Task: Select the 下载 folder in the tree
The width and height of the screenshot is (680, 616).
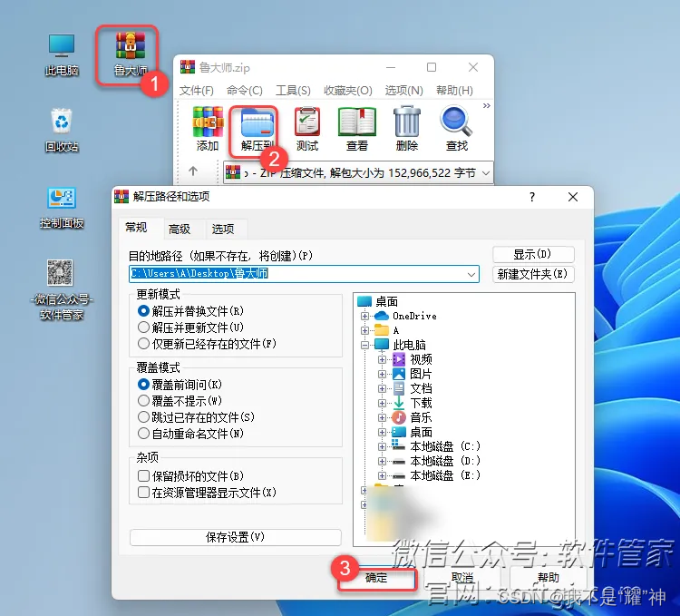Action: [x=421, y=403]
